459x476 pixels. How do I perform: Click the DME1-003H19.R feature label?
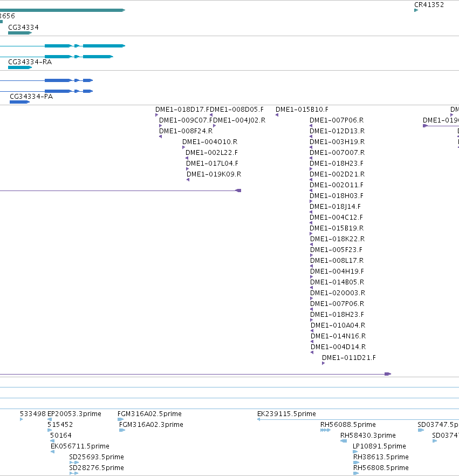pos(337,142)
